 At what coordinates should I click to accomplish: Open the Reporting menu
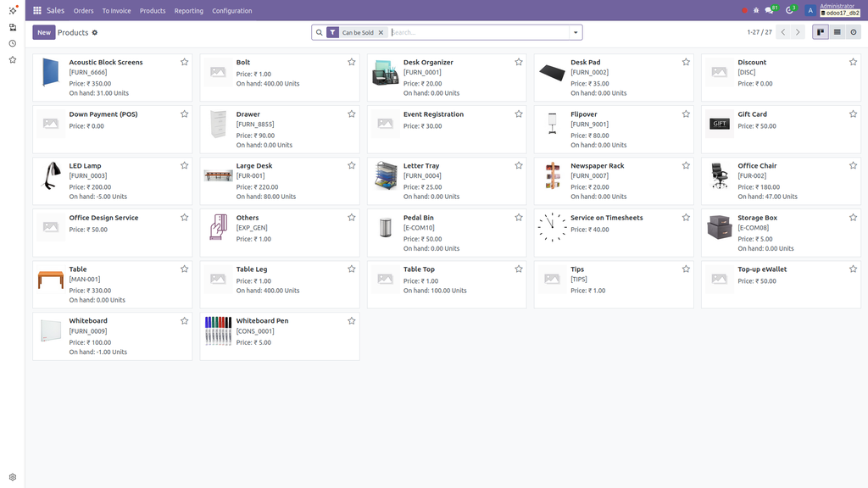(189, 10)
